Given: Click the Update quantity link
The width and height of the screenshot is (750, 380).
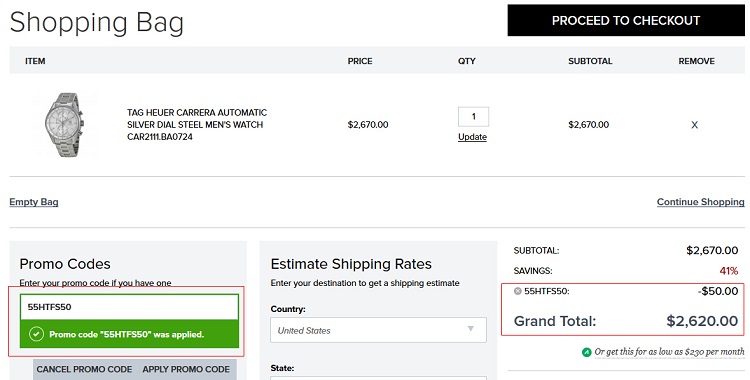Looking at the screenshot, I should [472, 137].
